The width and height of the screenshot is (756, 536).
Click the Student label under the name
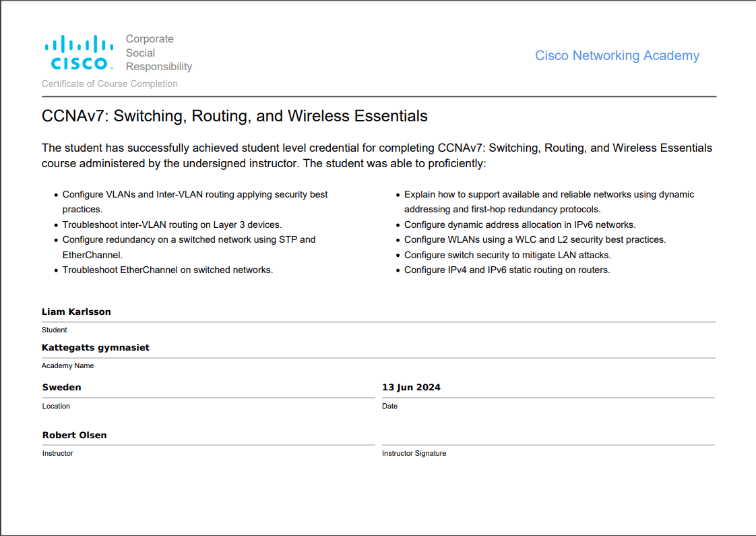(55, 330)
